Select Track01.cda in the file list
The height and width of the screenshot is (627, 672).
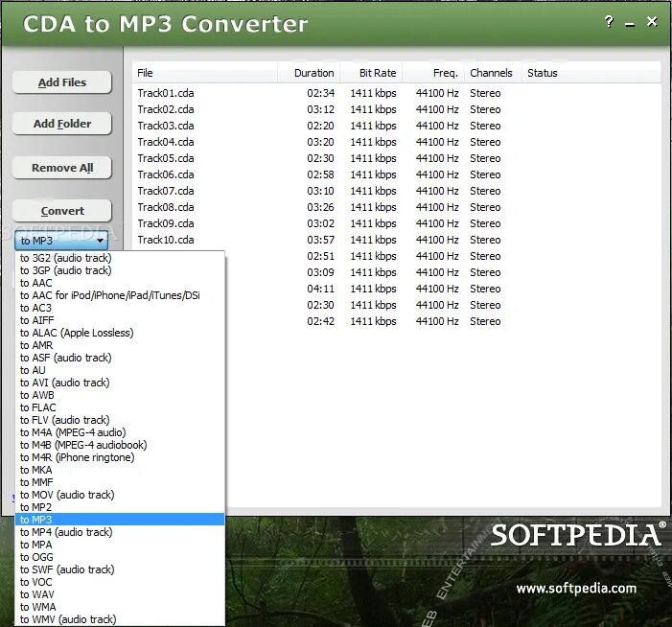point(166,93)
